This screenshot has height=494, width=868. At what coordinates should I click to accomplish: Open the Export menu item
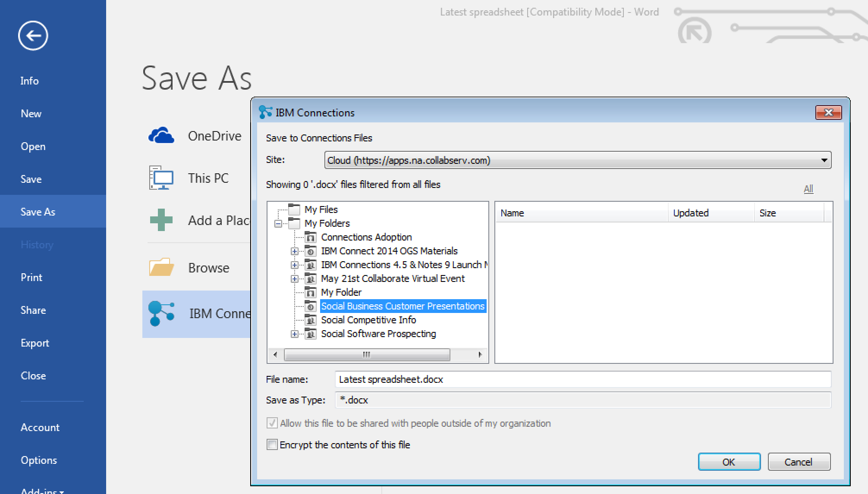point(35,343)
